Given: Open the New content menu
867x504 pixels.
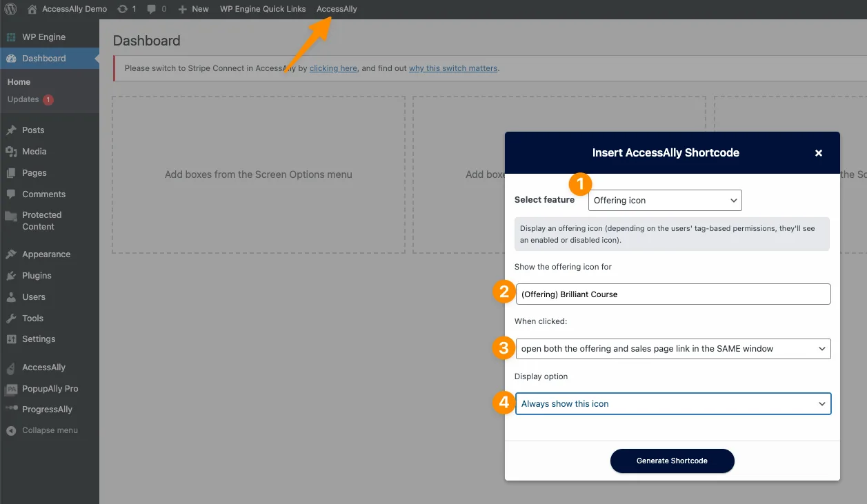Looking at the screenshot, I should pos(193,9).
